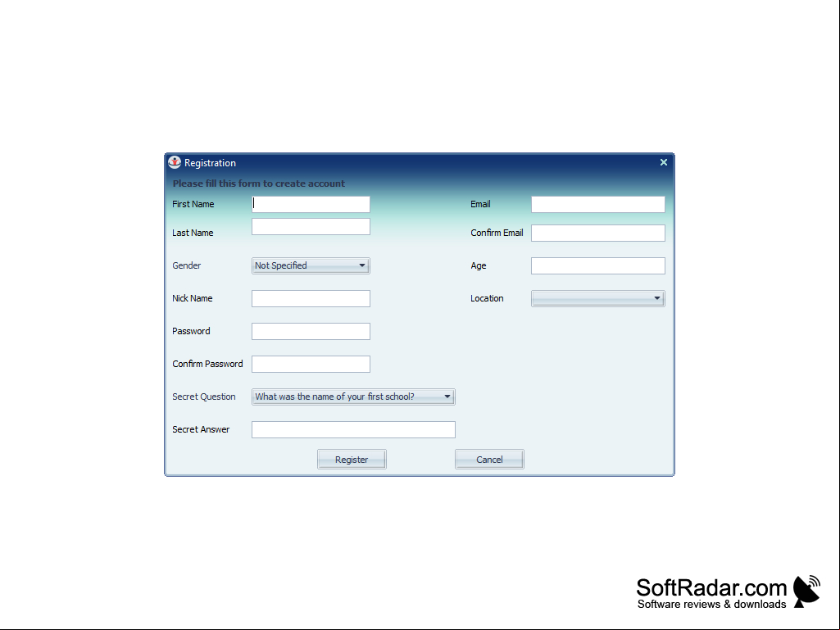Click the Last Name text box
840x630 pixels.
[x=311, y=227]
